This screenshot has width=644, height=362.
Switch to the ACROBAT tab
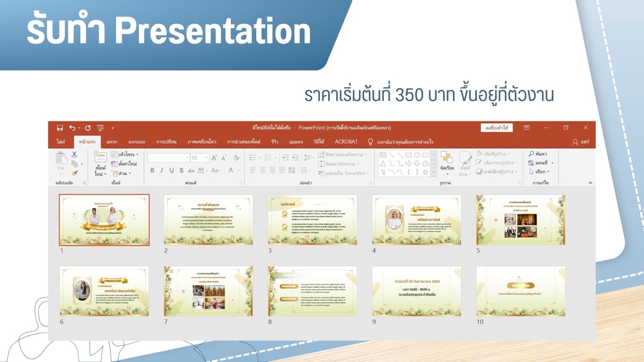point(346,141)
